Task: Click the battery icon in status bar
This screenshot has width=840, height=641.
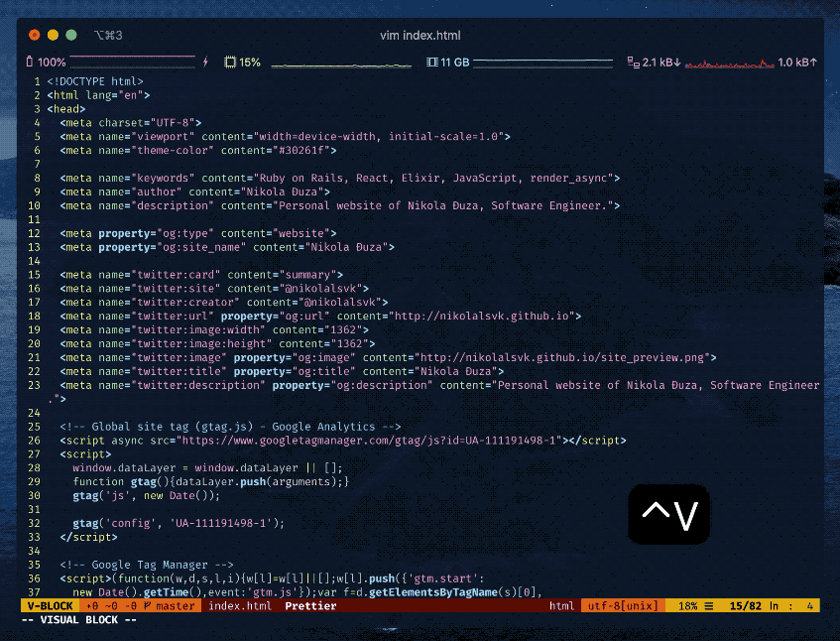Action: 30,63
